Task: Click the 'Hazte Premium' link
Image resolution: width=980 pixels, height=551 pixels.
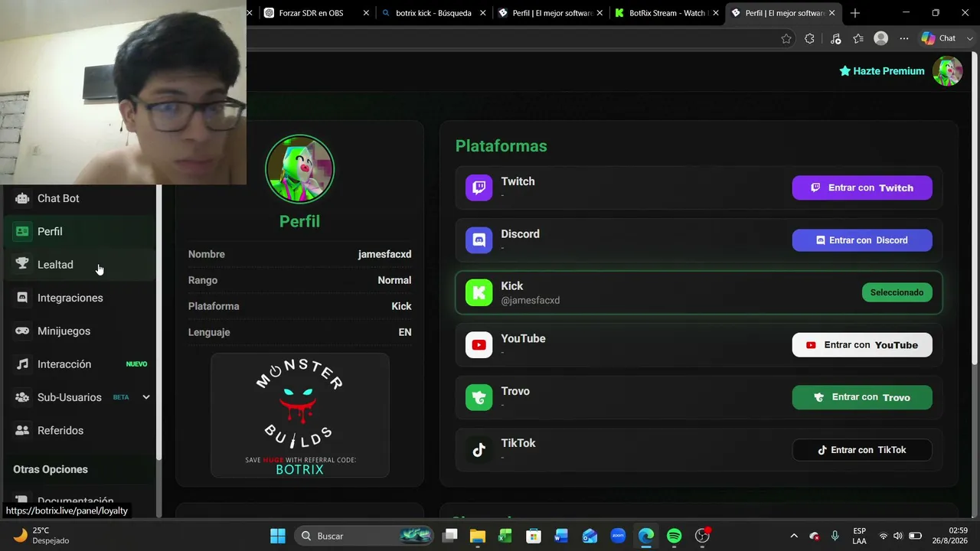Action: click(882, 71)
